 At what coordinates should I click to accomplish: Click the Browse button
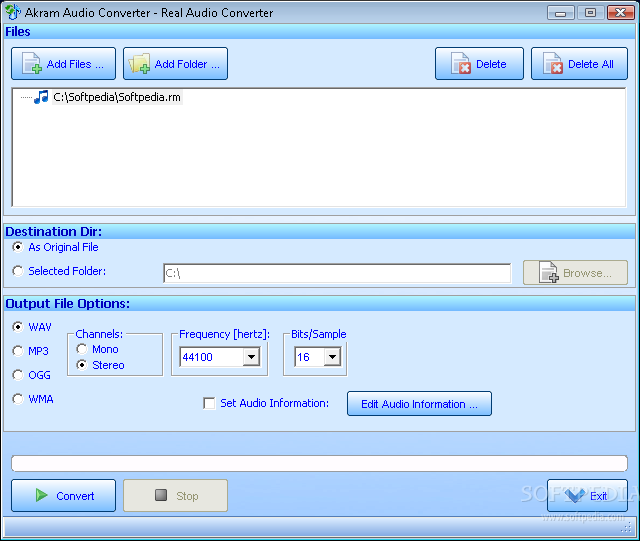(575, 273)
